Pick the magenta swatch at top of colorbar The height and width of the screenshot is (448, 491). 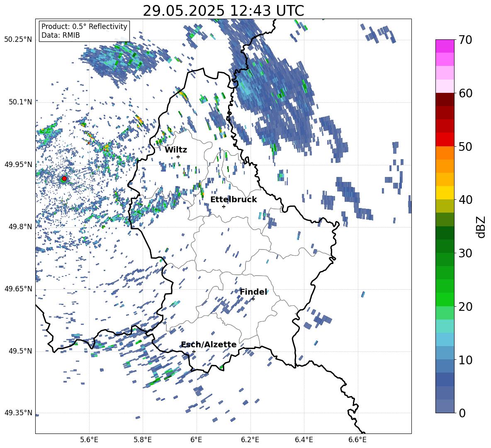(x=445, y=46)
